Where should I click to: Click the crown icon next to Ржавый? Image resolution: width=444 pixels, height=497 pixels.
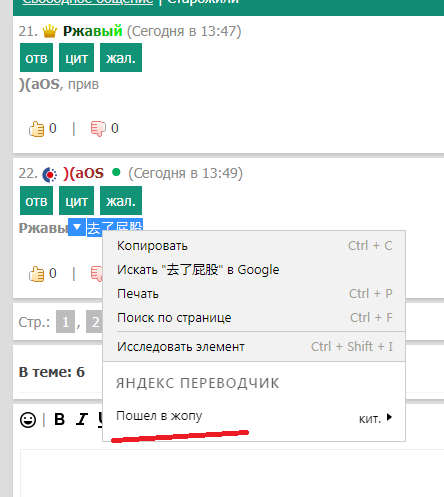click(x=50, y=31)
